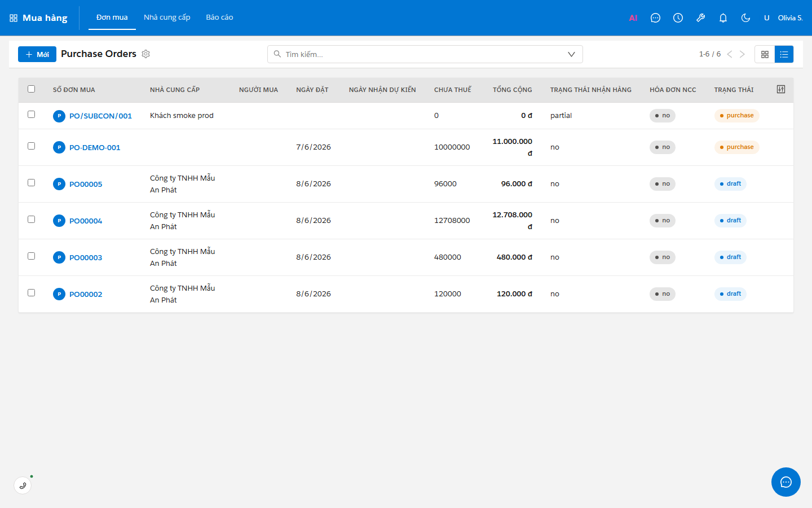
Task: Check the PO00002 row checkbox
Action: (32, 293)
